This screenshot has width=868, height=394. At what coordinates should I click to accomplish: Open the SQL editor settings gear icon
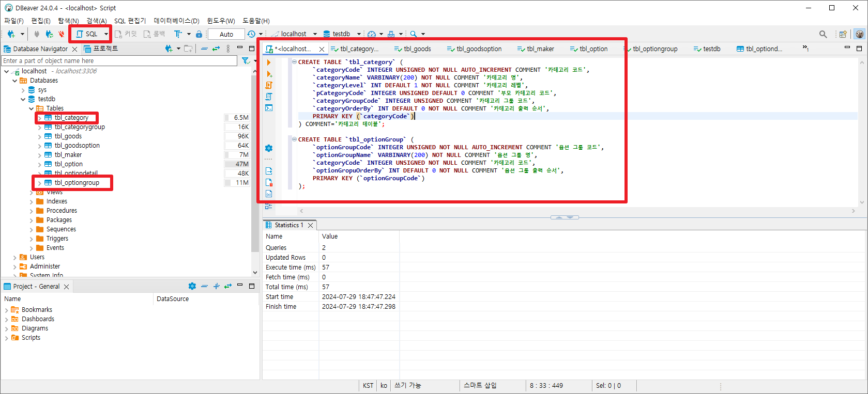269,148
